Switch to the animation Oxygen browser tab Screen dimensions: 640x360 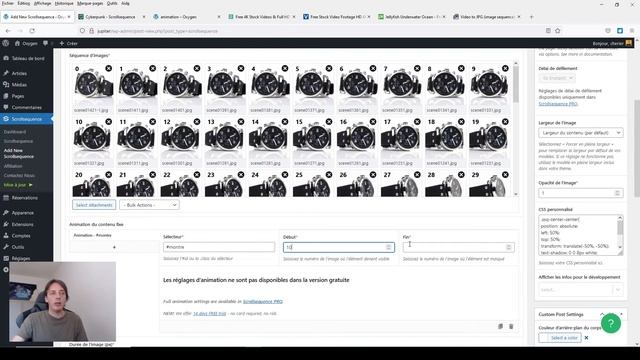pyautogui.click(x=186, y=17)
